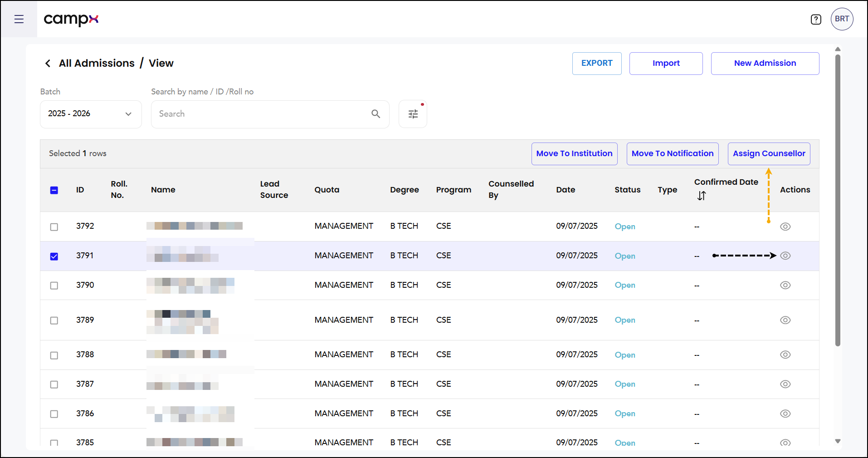Click the Open status for row 3790
The height and width of the screenshot is (458, 868).
tap(625, 285)
